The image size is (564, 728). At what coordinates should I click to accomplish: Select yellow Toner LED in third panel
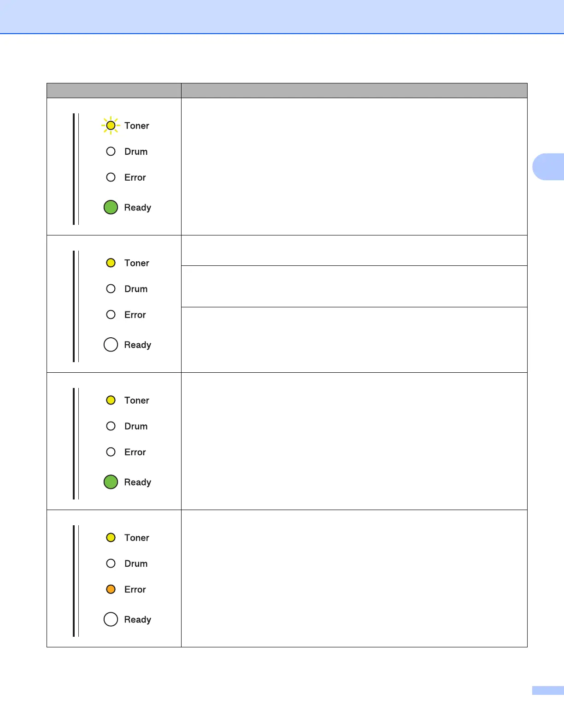111,400
